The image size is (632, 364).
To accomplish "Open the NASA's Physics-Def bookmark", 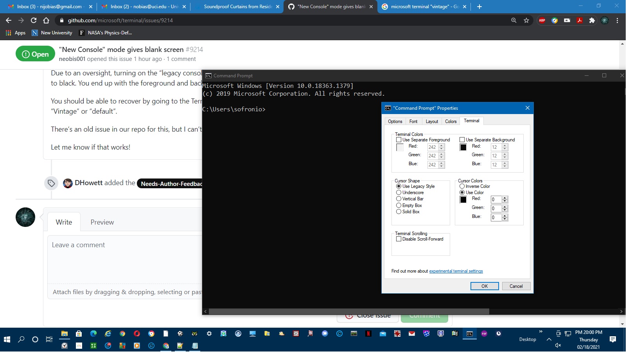I will pyautogui.click(x=106, y=33).
